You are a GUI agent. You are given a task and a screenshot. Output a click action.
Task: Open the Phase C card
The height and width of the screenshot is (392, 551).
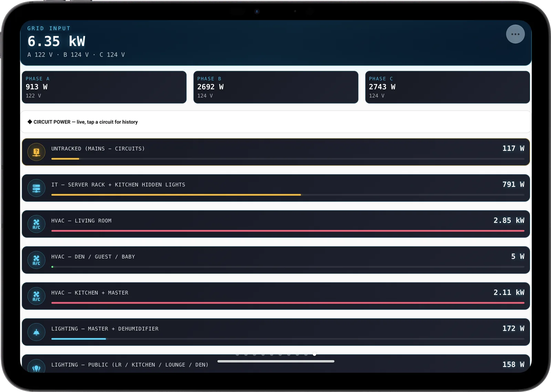point(447,87)
